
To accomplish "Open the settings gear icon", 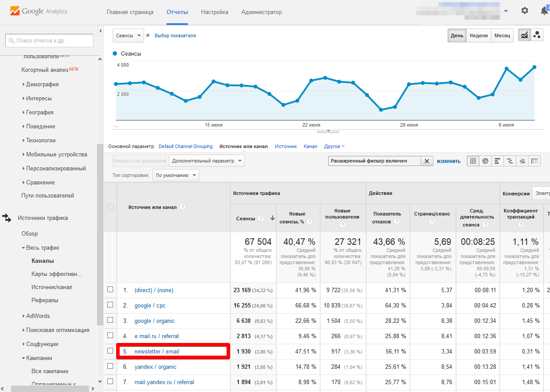I will (x=525, y=11).
